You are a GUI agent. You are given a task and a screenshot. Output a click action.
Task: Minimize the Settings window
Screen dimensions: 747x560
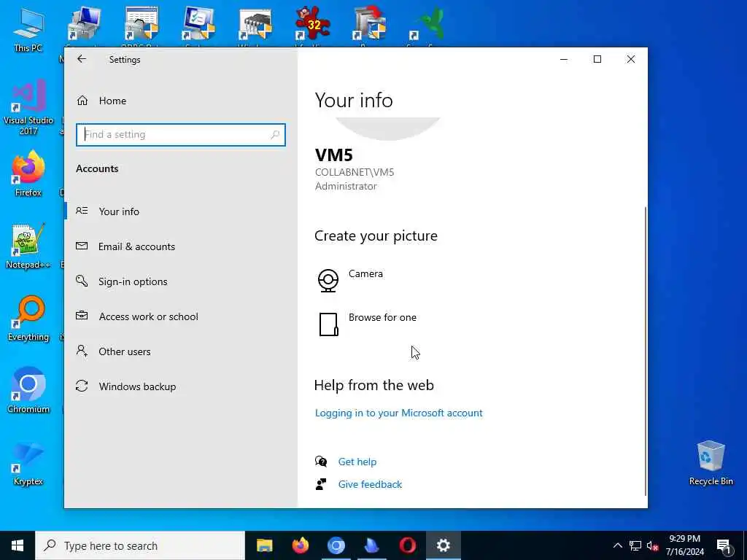[x=564, y=59]
